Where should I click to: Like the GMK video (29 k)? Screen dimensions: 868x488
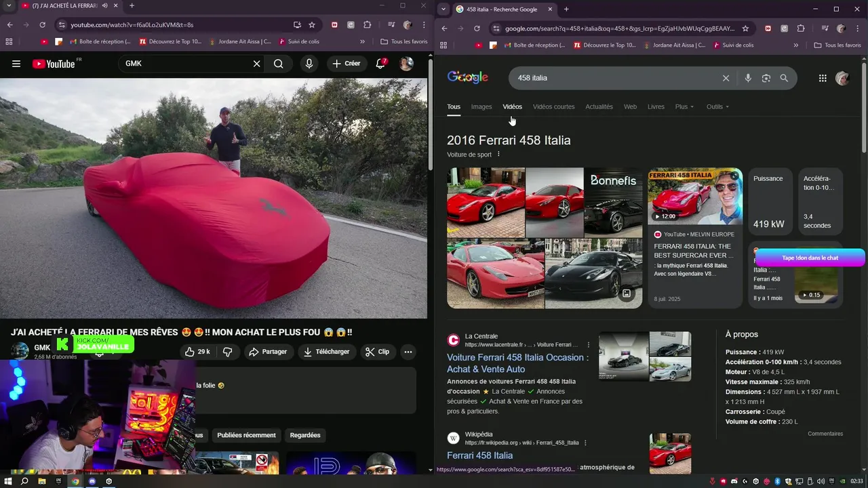pyautogui.click(x=198, y=352)
